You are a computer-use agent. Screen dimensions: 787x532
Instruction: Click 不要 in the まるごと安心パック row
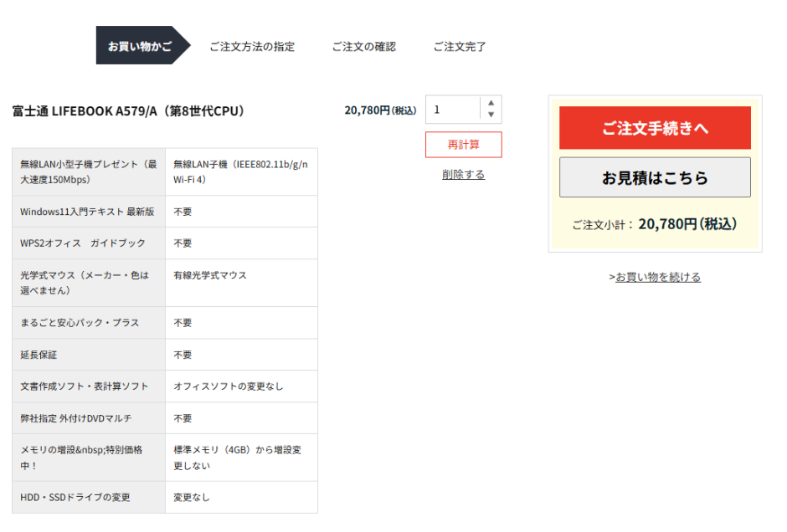pyautogui.click(x=183, y=322)
